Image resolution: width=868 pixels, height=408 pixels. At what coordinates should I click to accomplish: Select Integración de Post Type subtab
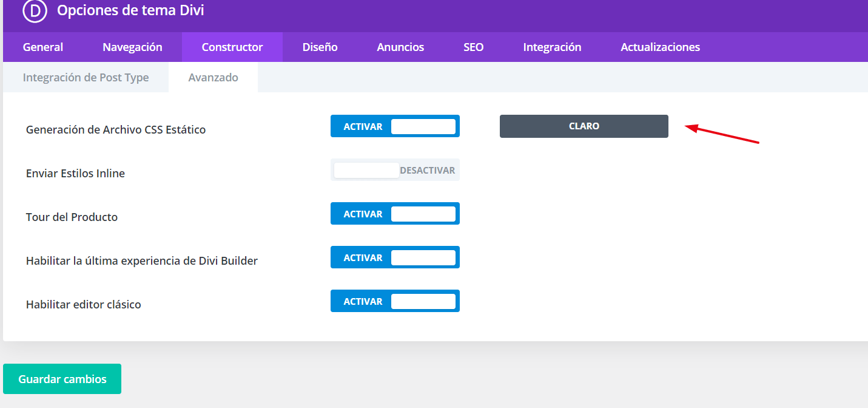(x=86, y=78)
